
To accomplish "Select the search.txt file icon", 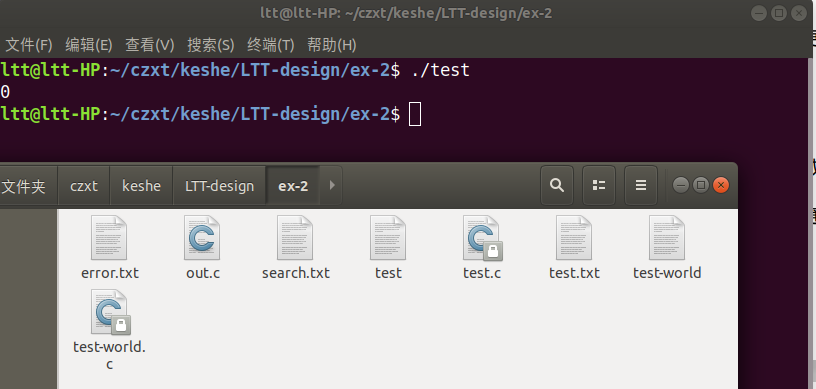I will (x=295, y=238).
